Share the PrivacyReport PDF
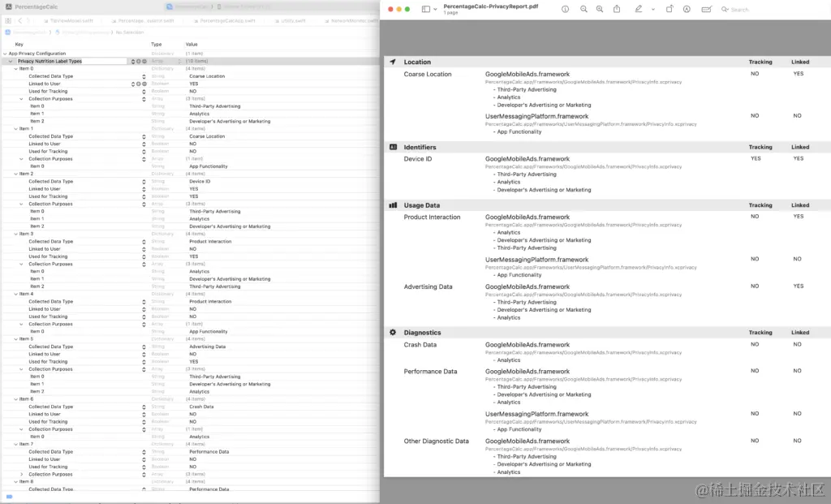The image size is (831, 504). (x=617, y=9)
